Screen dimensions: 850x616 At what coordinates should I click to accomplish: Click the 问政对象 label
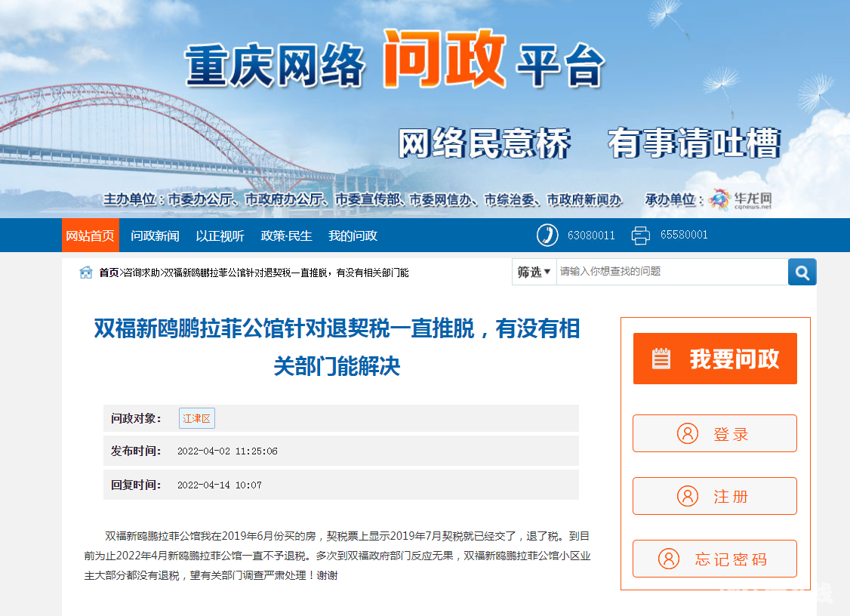[136, 418]
